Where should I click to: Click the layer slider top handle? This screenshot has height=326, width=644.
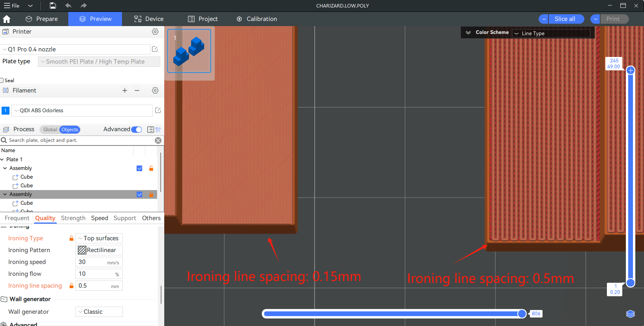631,70
